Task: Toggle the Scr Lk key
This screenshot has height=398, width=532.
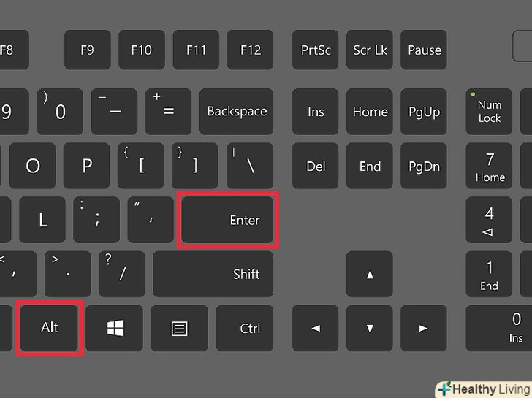Action: [x=370, y=50]
